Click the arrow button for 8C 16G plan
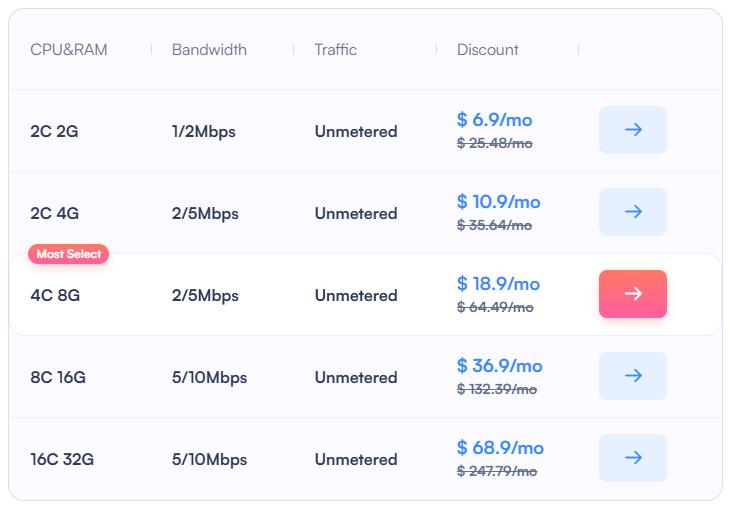This screenshot has height=508, width=730. 632,376
